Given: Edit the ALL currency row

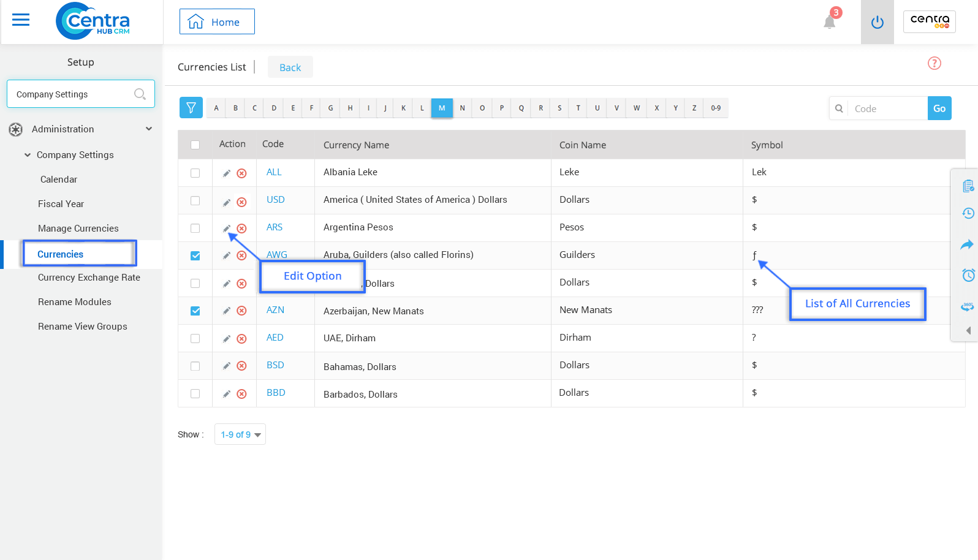Looking at the screenshot, I should 227,173.
